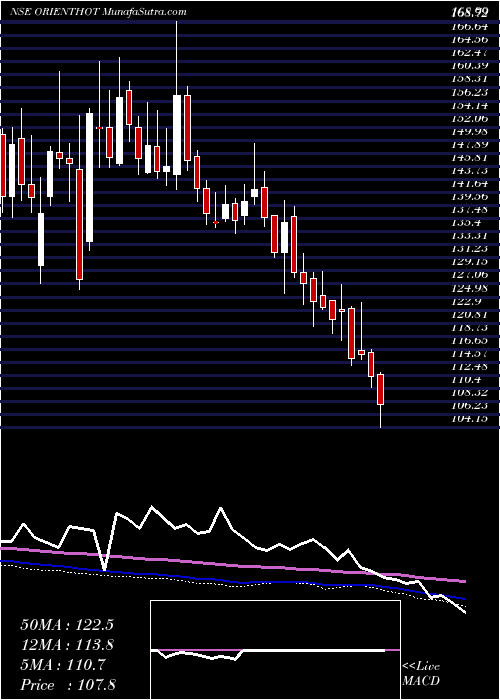Screen dimensions: 500x700
Task: Click the <<Live MACD label
Action: pos(421,674)
